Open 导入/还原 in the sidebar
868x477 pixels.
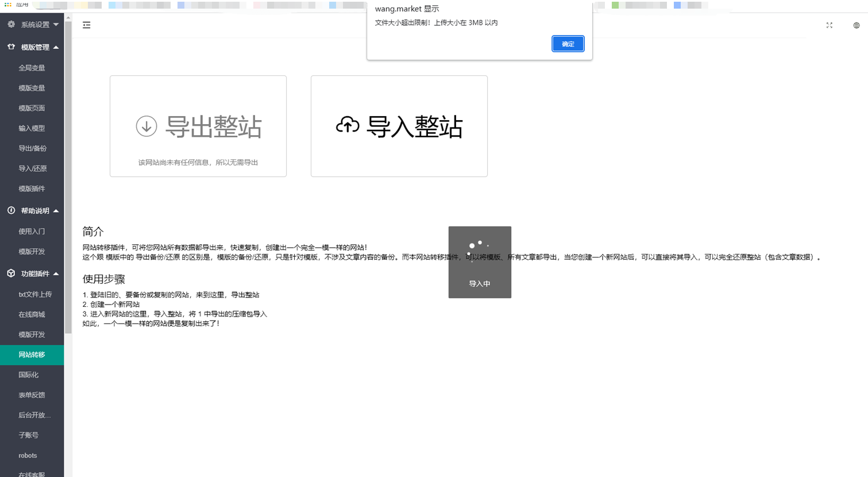click(32, 168)
